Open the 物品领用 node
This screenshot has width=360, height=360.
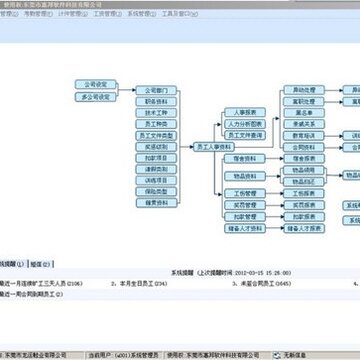(303, 170)
